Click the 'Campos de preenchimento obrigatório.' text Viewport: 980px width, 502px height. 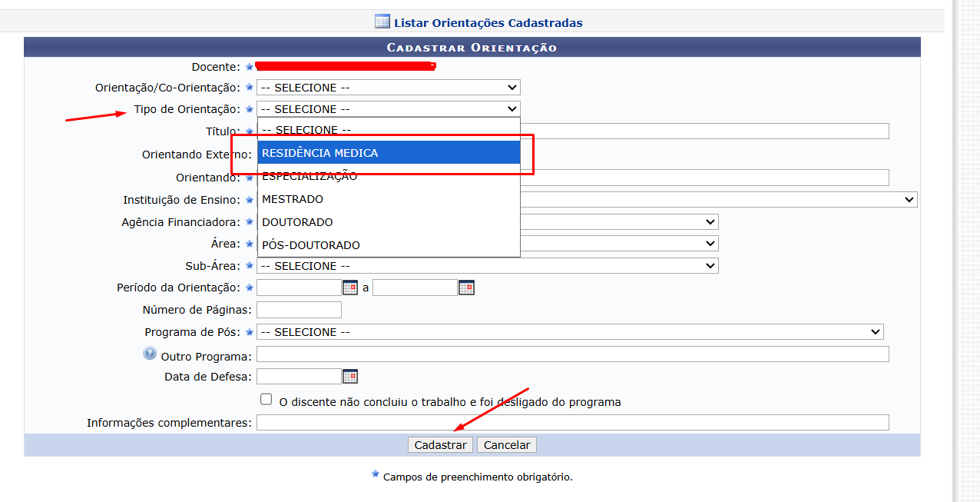click(x=478, y=477)
